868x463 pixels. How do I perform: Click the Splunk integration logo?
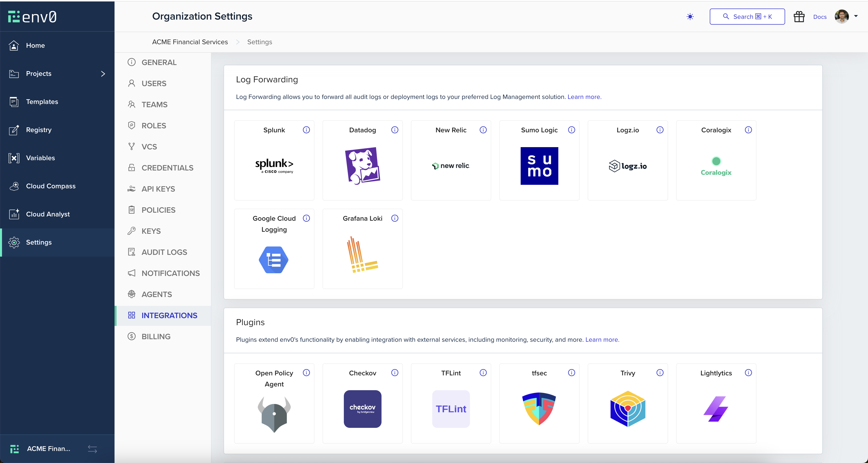tap(274, 165)
